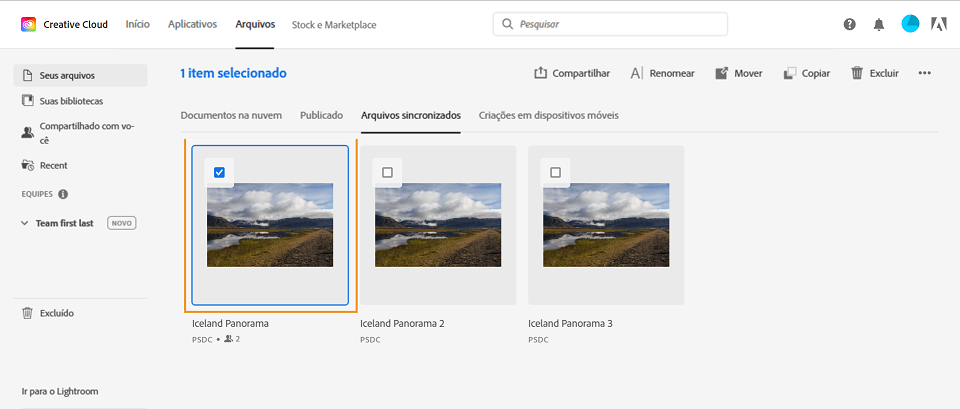This screenshot has height=409, width=960.
Task: Click the Compartilhar share button
Action: pyautogui.click(x=572, y=73)
